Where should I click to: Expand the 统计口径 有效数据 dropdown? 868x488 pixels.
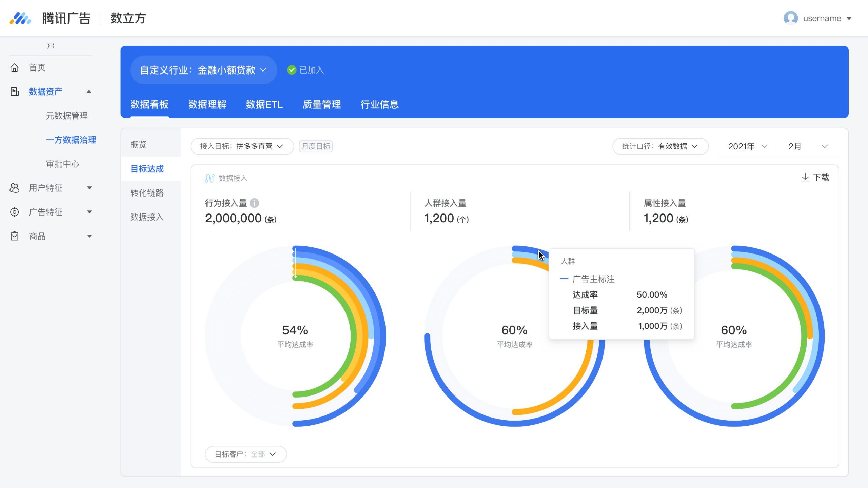pyautogui.click(x=660, y=146)
